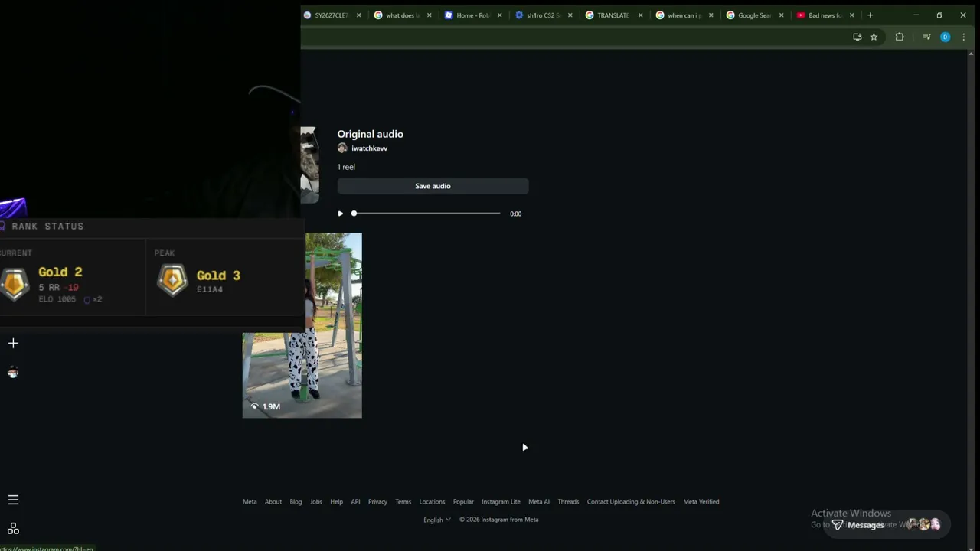Open the Popular footer link
This screenshot has width=980, height=551.
coord(463,502)
